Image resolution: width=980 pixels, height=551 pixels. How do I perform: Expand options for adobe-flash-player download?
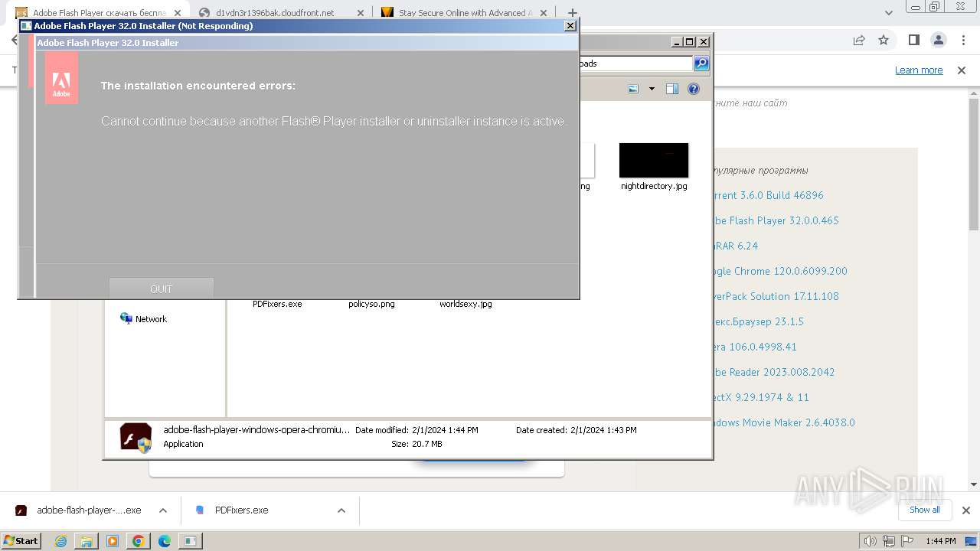[x=162, y=510]
